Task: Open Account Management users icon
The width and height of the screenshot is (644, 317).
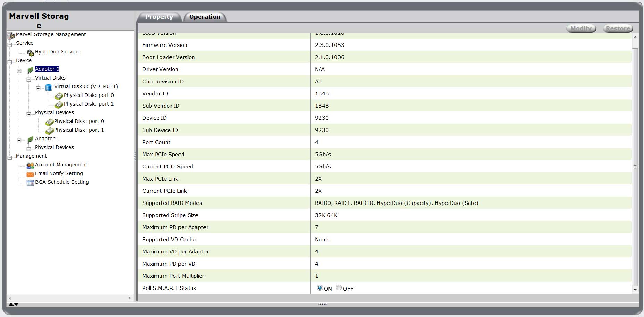Action: 31,166
